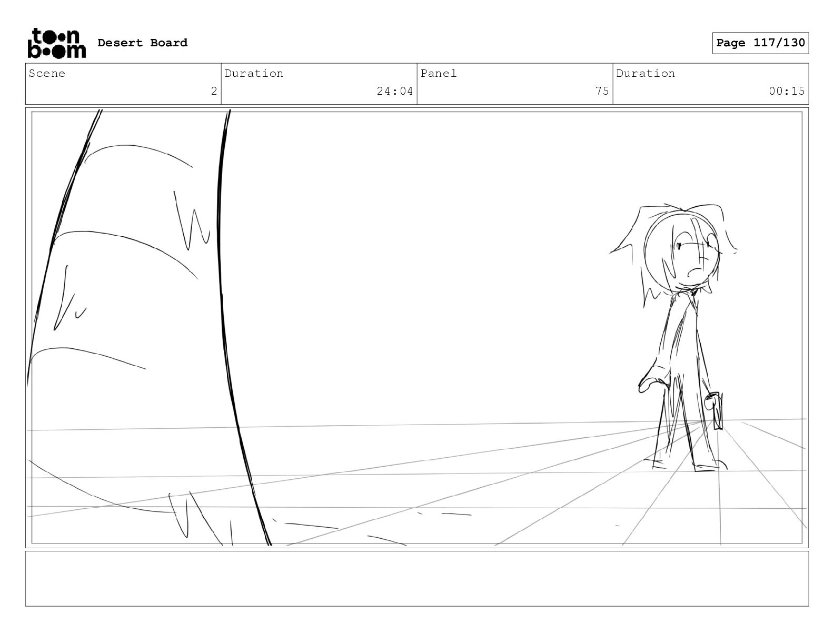Click the Toon Boom logo
The image size is (834, 644).
[56, 43]
